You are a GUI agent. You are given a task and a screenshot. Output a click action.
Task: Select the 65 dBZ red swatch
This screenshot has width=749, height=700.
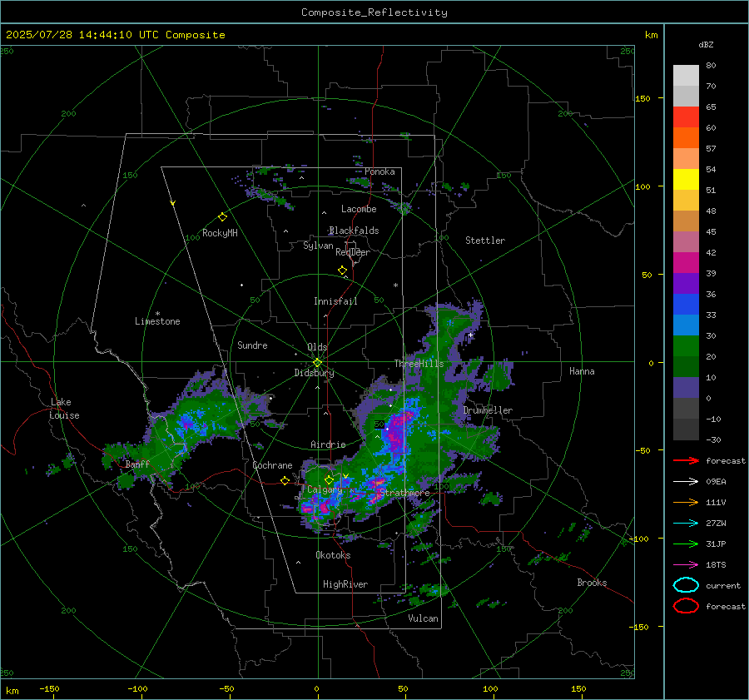(x=686, y=117)
